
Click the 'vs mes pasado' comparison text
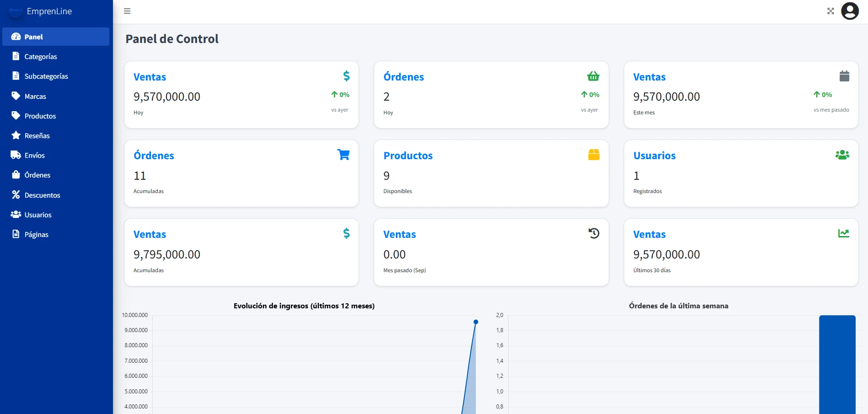coord(831,110)
